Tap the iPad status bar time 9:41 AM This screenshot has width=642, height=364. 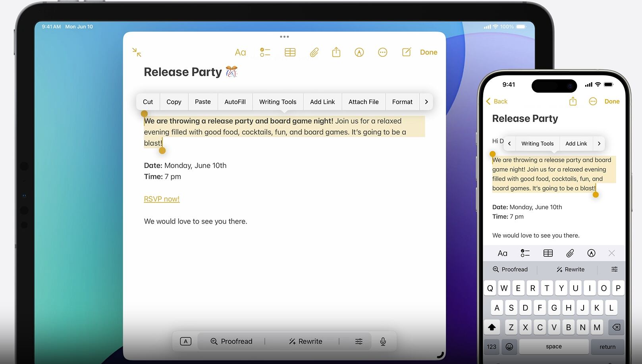click(51, 27)
